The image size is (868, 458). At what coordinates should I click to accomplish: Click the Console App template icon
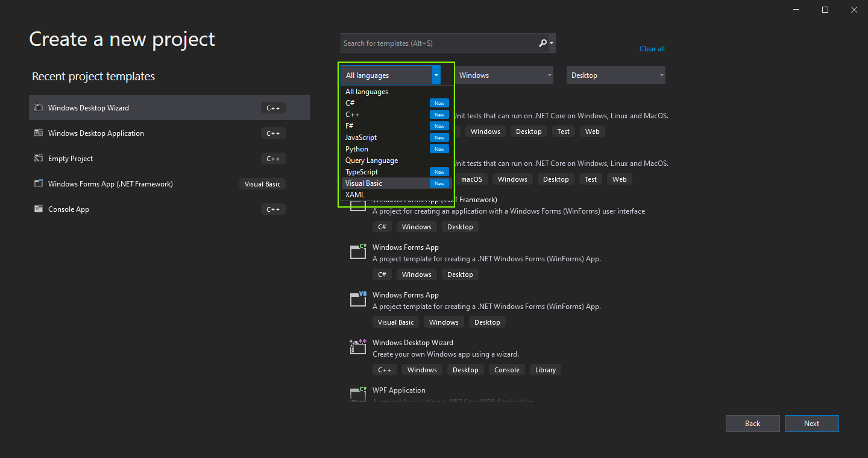pos(39,209)
